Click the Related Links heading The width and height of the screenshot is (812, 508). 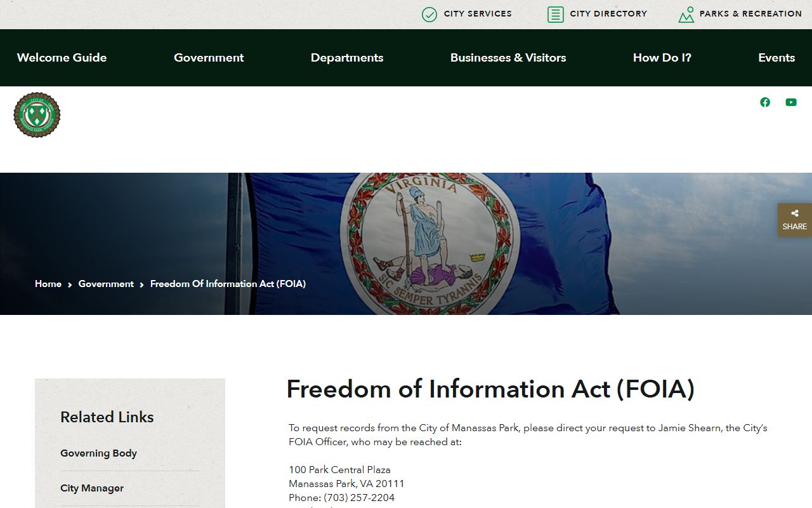click(x=107, y=417)
